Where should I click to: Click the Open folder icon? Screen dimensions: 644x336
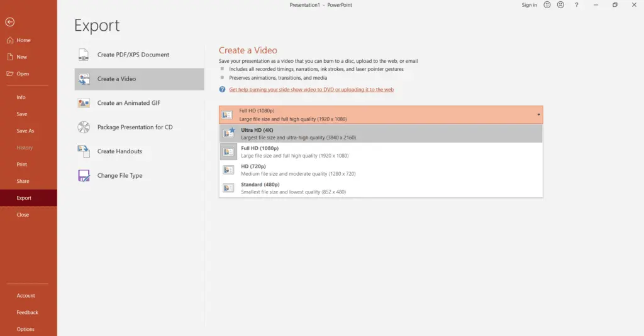point(10,74)
